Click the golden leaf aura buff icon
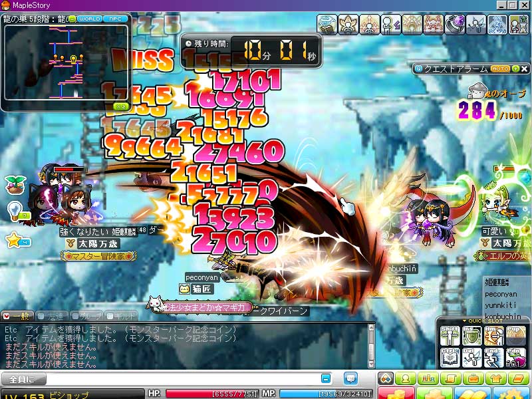 click(348, 25)
